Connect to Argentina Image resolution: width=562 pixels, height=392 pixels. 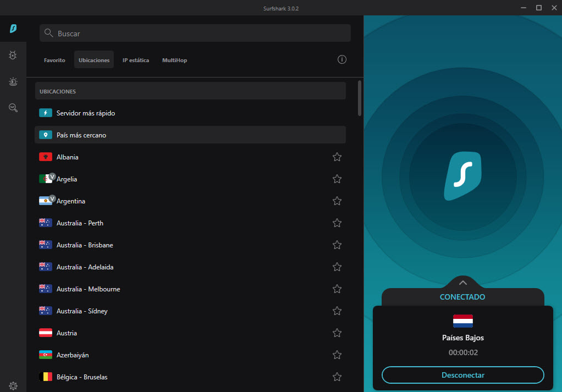click(190, 201)
